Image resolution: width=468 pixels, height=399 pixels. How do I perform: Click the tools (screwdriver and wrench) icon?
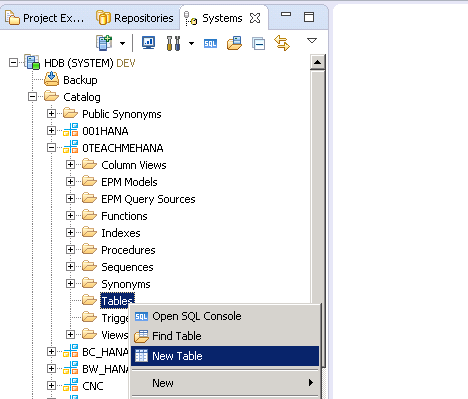pos(173,43)
